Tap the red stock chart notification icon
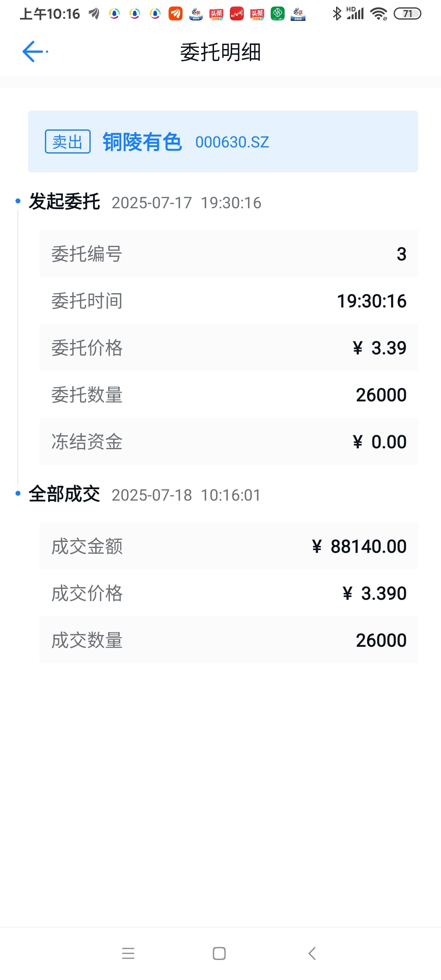The height and width of the screenshot is (980, 441). [x=237, y=14]
